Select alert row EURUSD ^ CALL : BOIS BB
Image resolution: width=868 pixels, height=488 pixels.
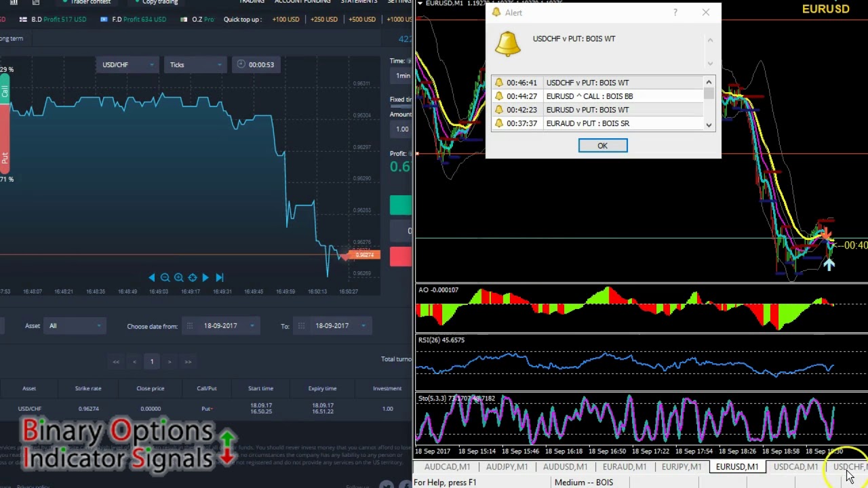[598, 96]
